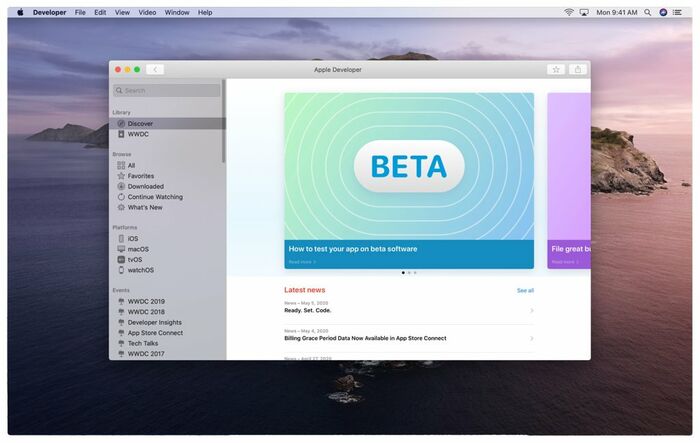Expand the Ready. Set. Code. news chevron

(x=532, y=310)
